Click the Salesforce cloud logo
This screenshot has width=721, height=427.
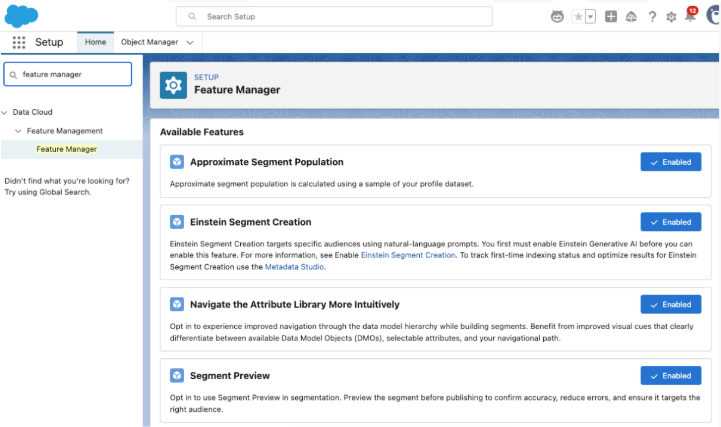(21, 16)
